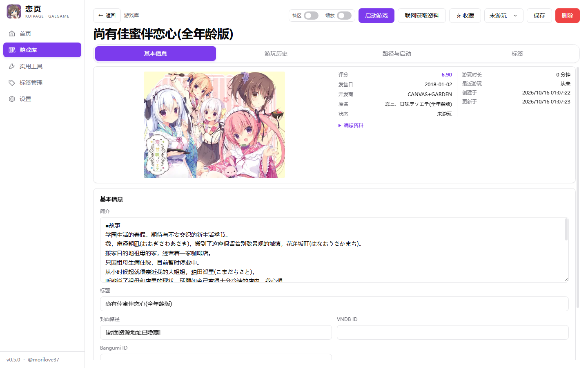This screenshot has width=588, height=368.
Task: Click the 启动游戏 launch button
Action: [x=376, y=16]
